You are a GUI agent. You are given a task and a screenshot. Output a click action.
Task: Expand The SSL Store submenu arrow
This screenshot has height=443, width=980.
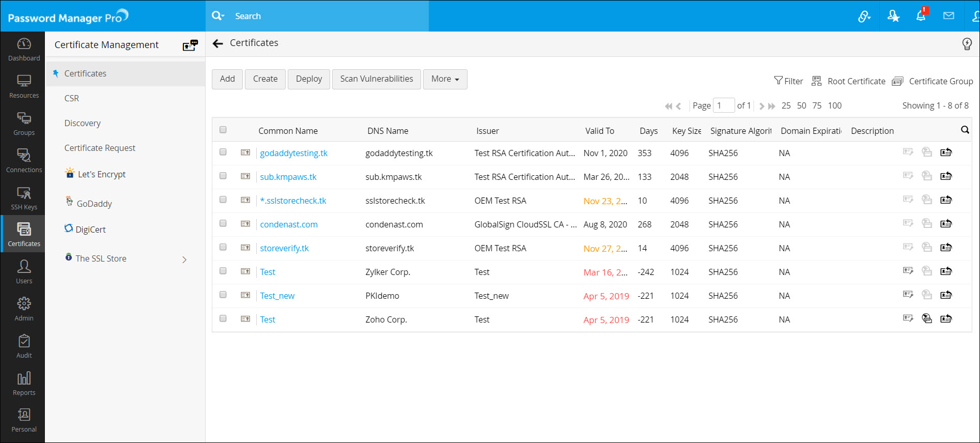pos(184,259)
